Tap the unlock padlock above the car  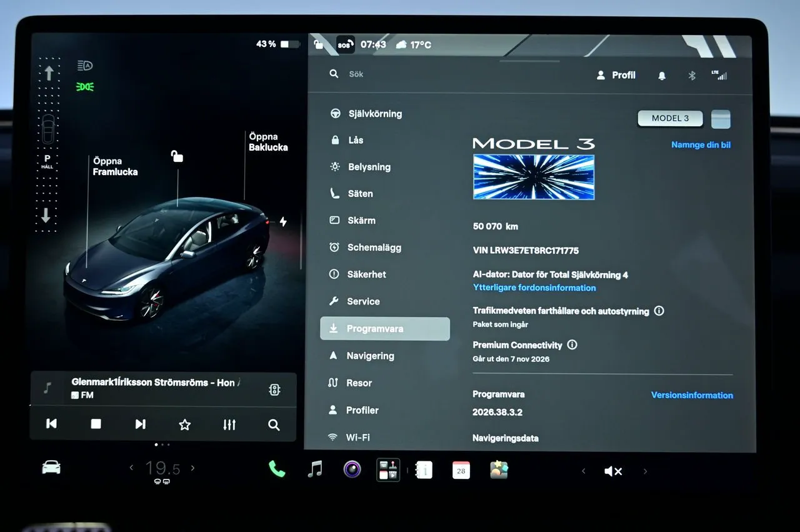pos(177,156)
